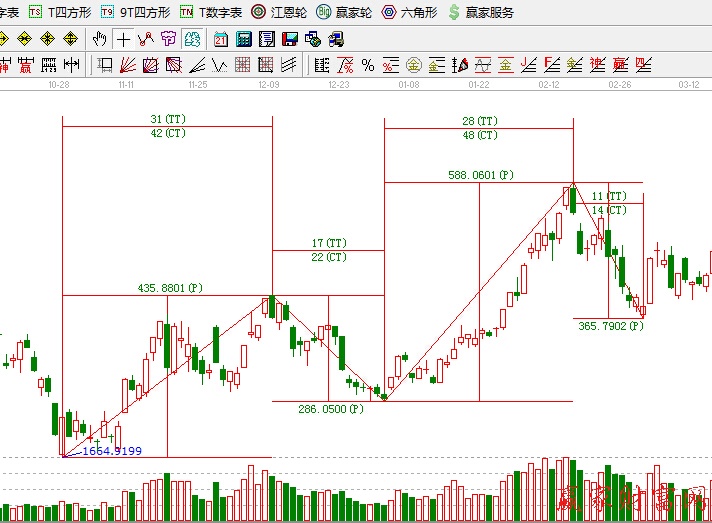The width and height of the screenshot is (712, 523).
Task: Open the calculator tool
Action: (243, 39)
